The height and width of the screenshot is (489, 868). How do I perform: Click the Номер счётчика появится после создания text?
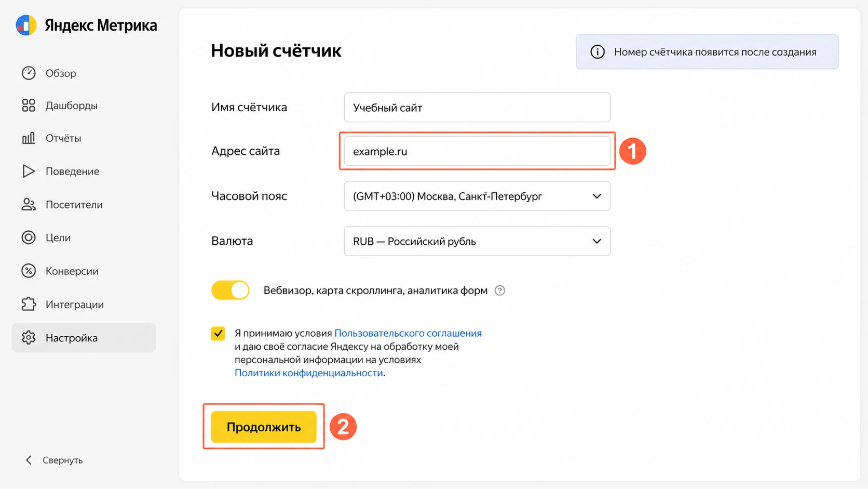point(715,52)
